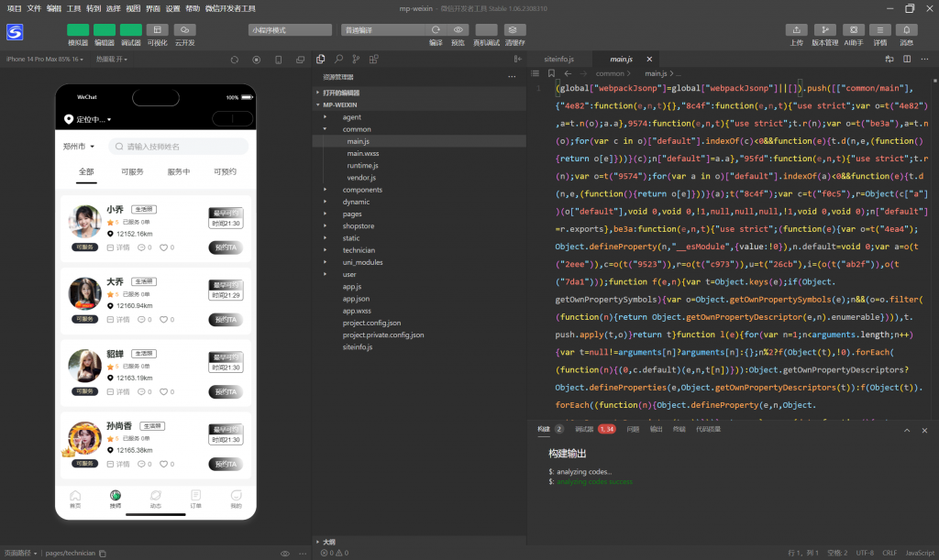This screenshot has width=939, height=560.
Task: Open app.json in the file tree
Action: (356, 299)
